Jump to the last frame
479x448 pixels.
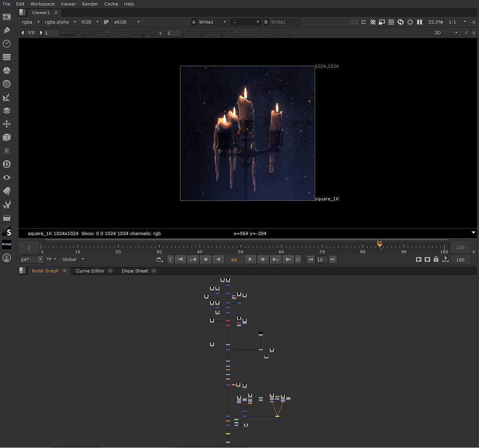(288, 259)
